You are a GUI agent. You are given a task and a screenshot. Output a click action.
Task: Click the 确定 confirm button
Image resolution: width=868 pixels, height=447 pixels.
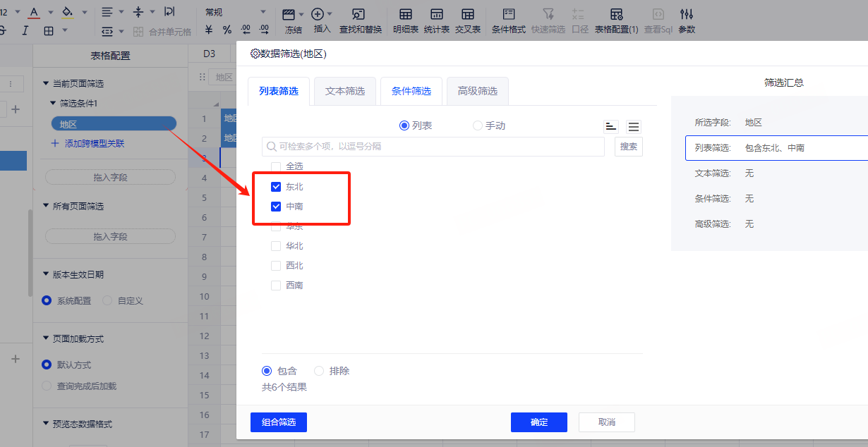coord(538,422)
